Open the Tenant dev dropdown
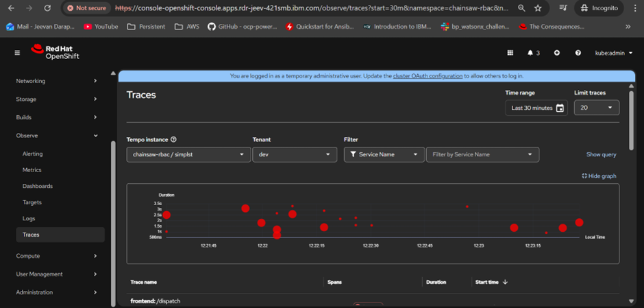644x308 pixels. [293, 154]
